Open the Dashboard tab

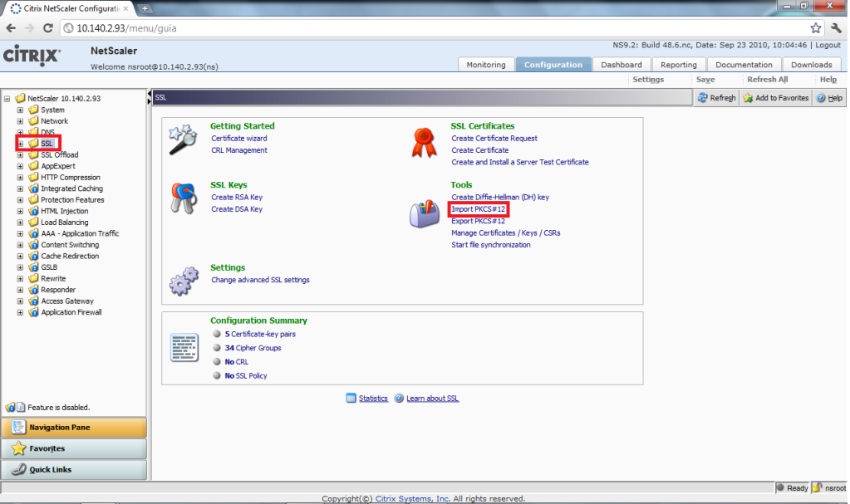pyautogui.click(x=622, y=65)
